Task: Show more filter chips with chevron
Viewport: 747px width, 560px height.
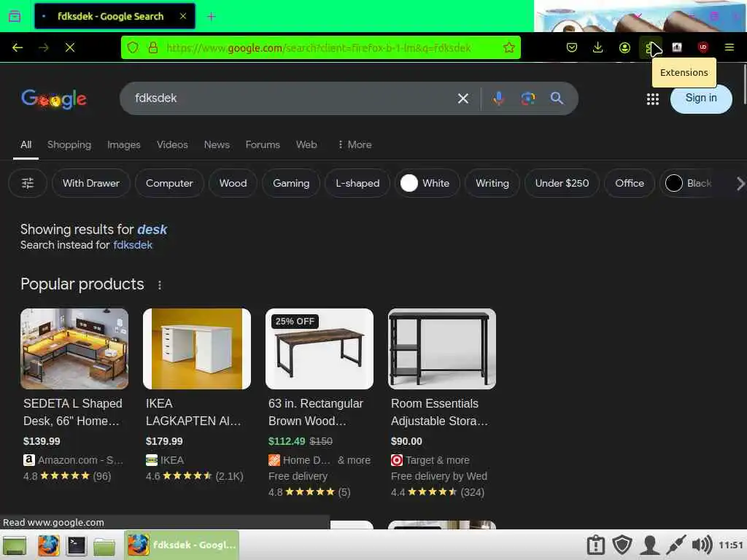Action: tap(740, 184)
